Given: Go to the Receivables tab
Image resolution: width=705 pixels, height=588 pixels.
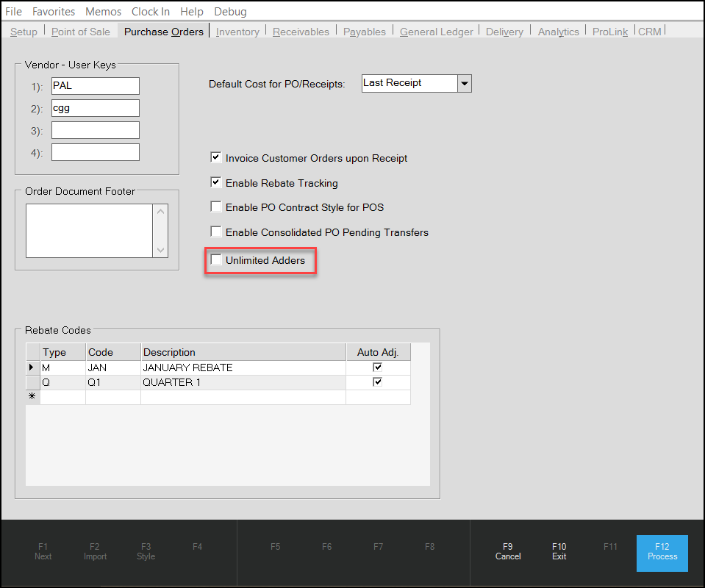Looking at the screenshot, I should click(x=301, y=32).
